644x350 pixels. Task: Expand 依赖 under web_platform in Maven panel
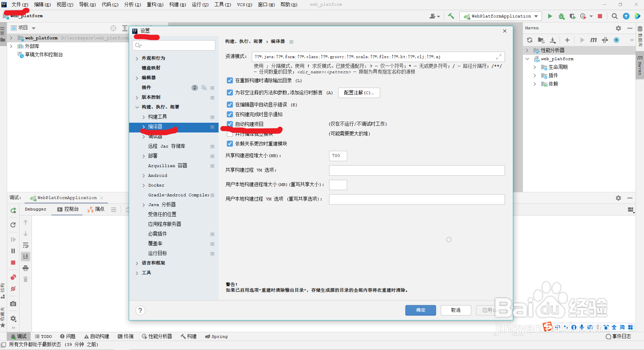[535, 84]
